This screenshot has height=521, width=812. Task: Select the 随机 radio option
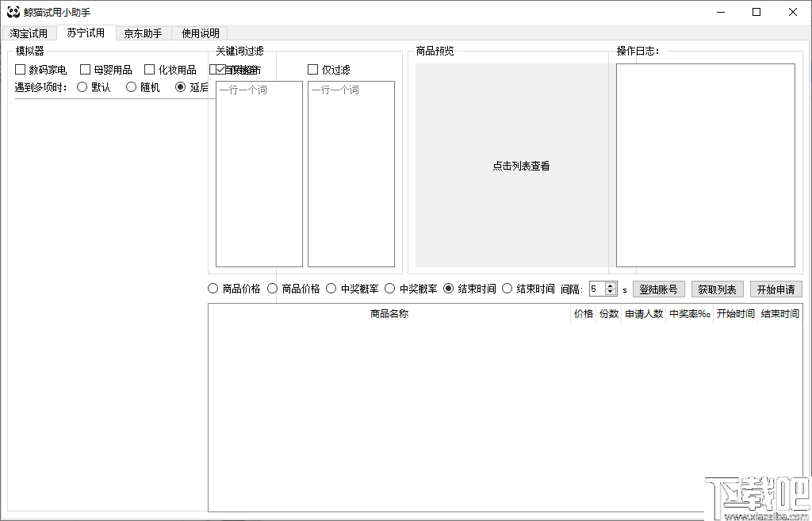pos(131,87)
